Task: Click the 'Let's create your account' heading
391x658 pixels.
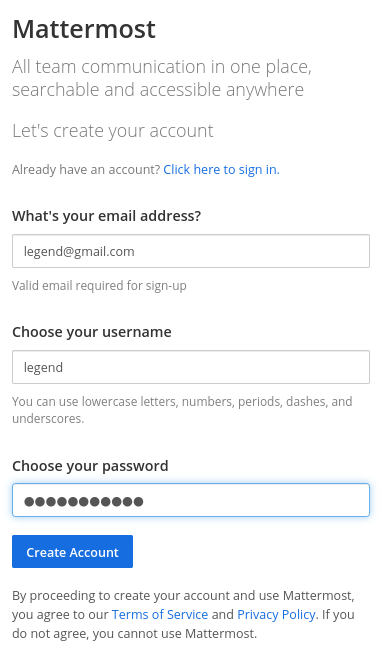Action: 113,131
